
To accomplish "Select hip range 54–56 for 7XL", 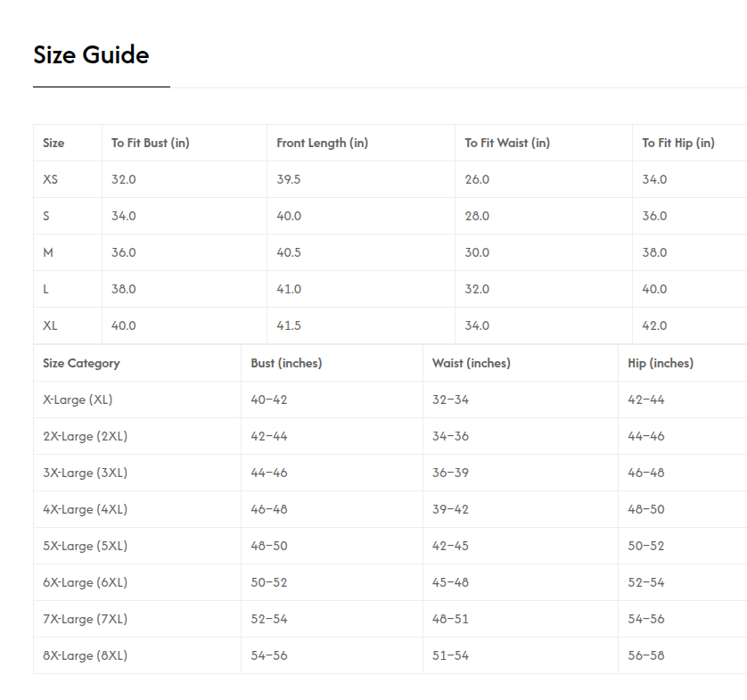I will coord(645,619).
